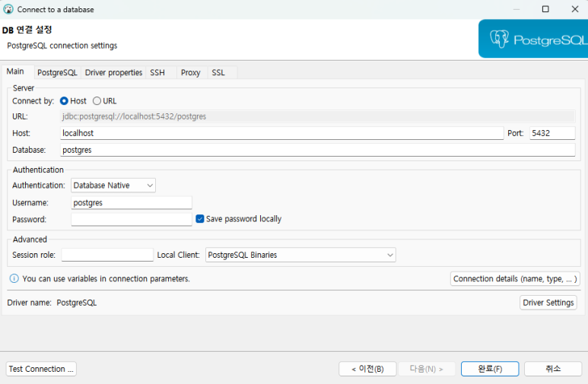Click the info icon beside variables hint
The height and width of the screenshot is (384, 588).
click(14, 278)
